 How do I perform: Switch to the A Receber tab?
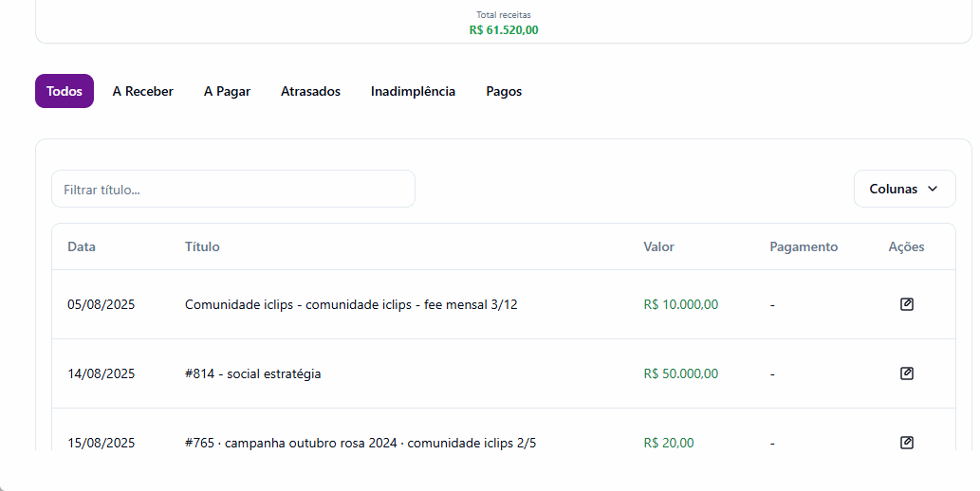coord(142,91)
